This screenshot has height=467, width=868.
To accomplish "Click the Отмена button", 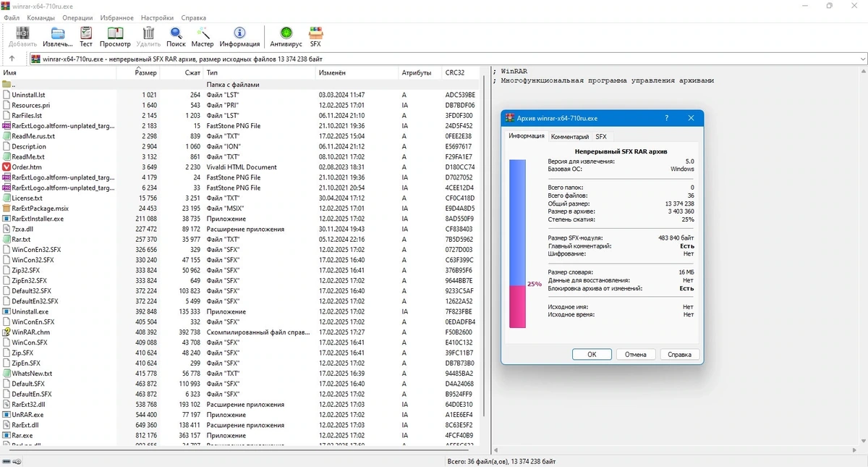I will tap(636, 355).
